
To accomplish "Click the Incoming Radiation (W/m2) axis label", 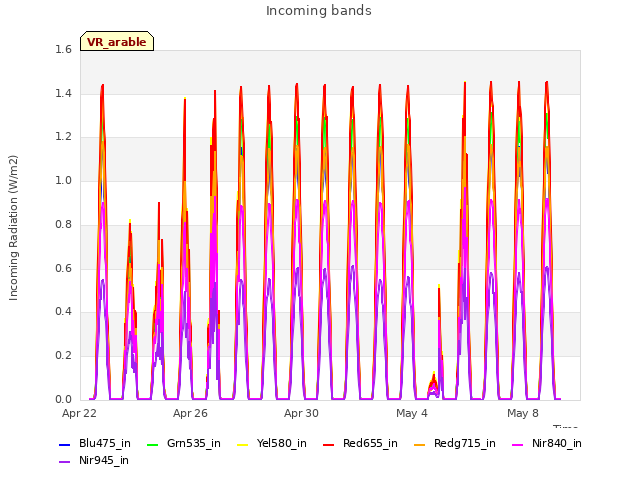I will click(13, 228).
